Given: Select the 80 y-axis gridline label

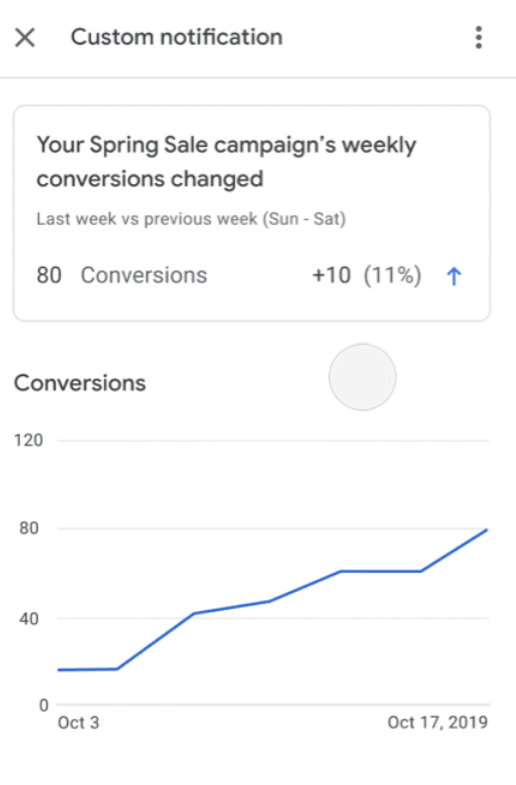Looking at the screenshot, I should (29, 528).
